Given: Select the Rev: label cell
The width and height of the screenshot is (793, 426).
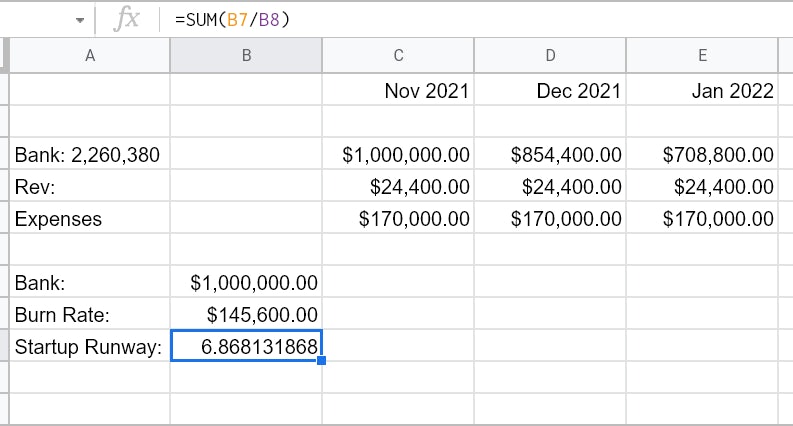Looking at the screenshot, I should point(90,187).
